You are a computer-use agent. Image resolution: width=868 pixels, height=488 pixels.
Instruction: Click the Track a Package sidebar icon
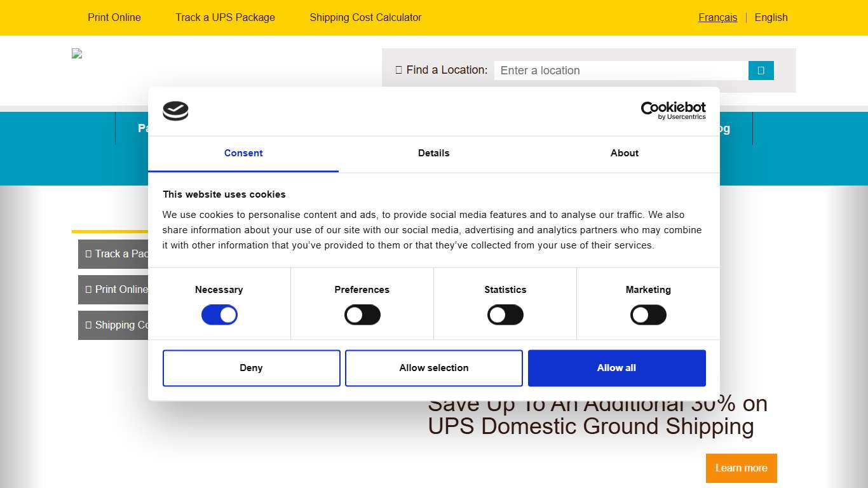tap(88, 254)
